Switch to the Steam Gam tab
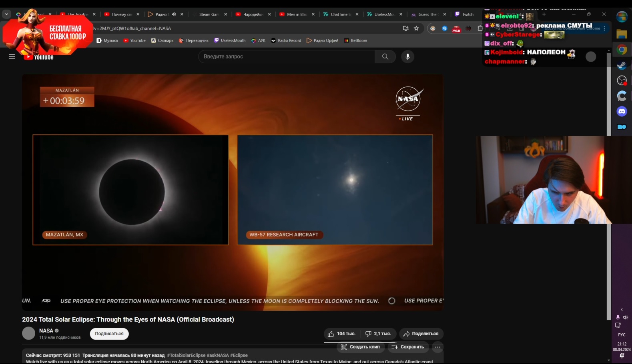Viewport: 632px width, 364px height. click(209, 14)
